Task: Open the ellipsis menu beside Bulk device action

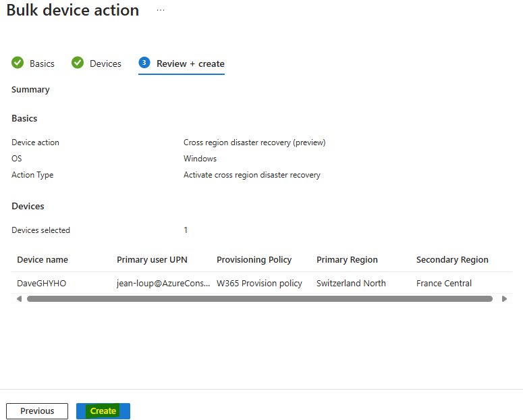Action: point(161,10)
